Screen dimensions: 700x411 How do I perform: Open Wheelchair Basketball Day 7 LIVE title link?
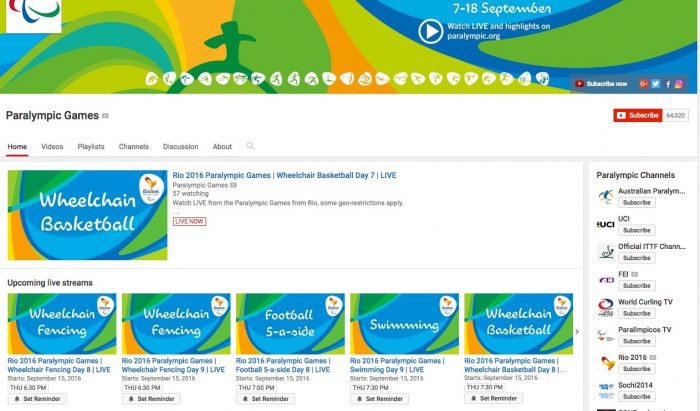[284, 175]
